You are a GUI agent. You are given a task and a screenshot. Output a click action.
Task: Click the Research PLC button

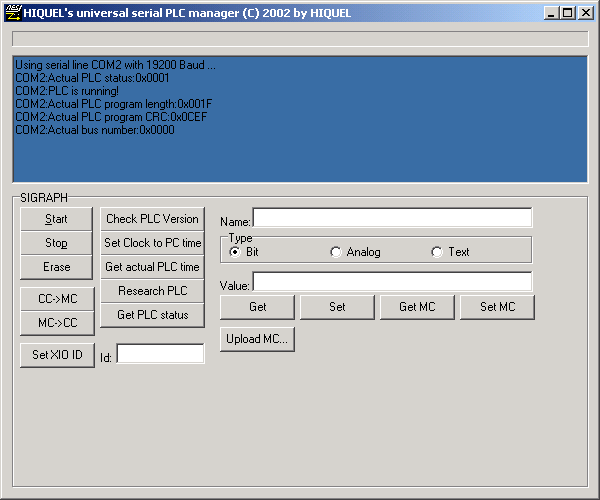(152, 291)
